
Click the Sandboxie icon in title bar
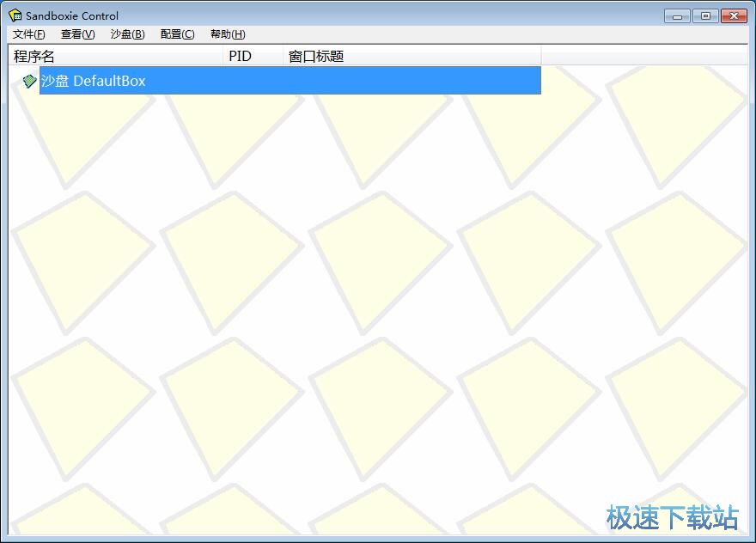[x=15, y=15]
